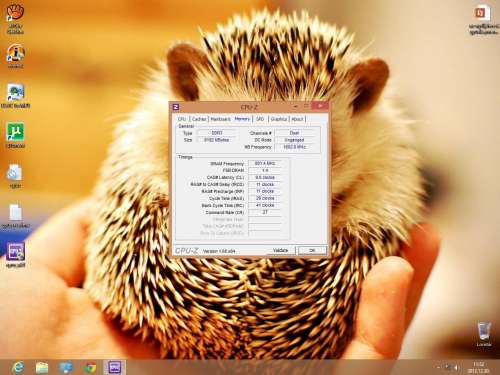This screenshot has width=500, height=375.
Task: Open the orange info-symbol desktop shortcut
Action: [15, 56]
